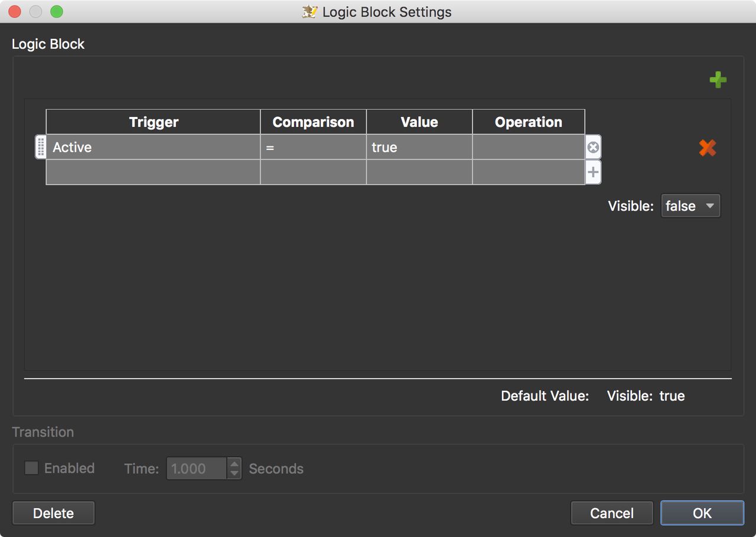Open the Comparison selector on the Active row
This screenshot has width=756, height=537.
(x=313, y=147)
